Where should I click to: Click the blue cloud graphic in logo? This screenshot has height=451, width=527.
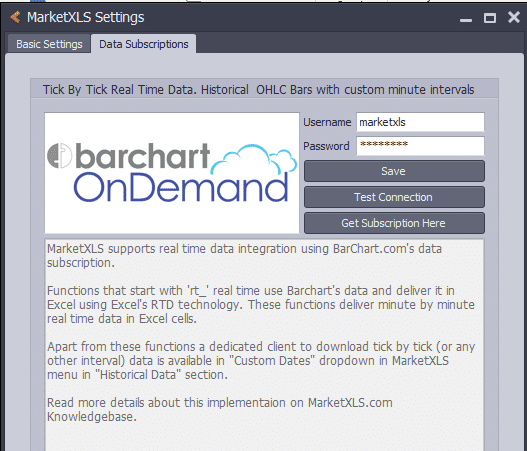[x=254, y=159]
